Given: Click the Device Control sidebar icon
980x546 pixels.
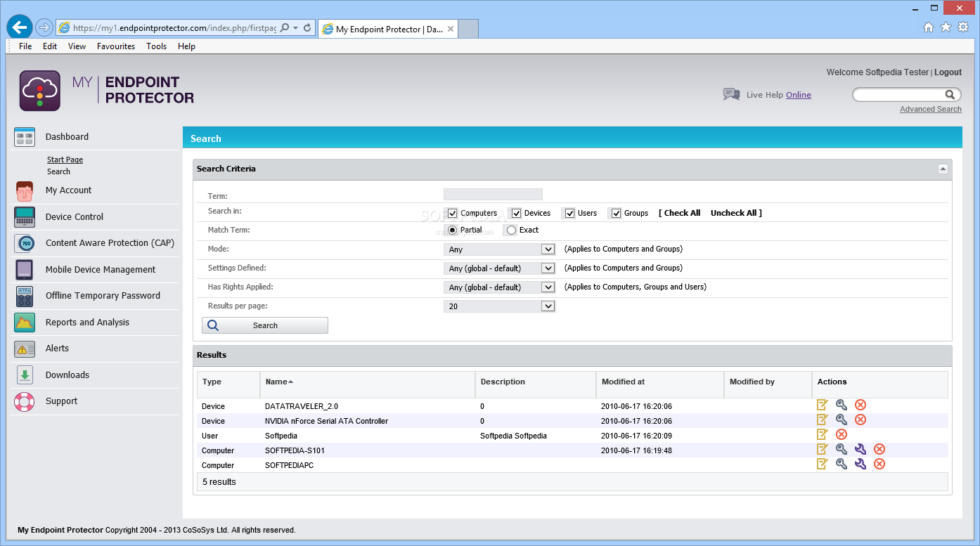Looking at the screenshot, I should [25, 217].
